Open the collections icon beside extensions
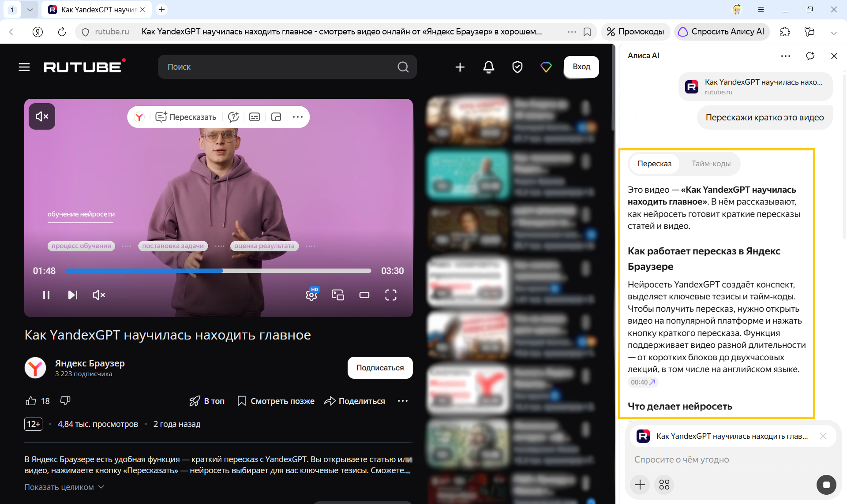Screen dimensions: 847x504 [x=810, y=32]
